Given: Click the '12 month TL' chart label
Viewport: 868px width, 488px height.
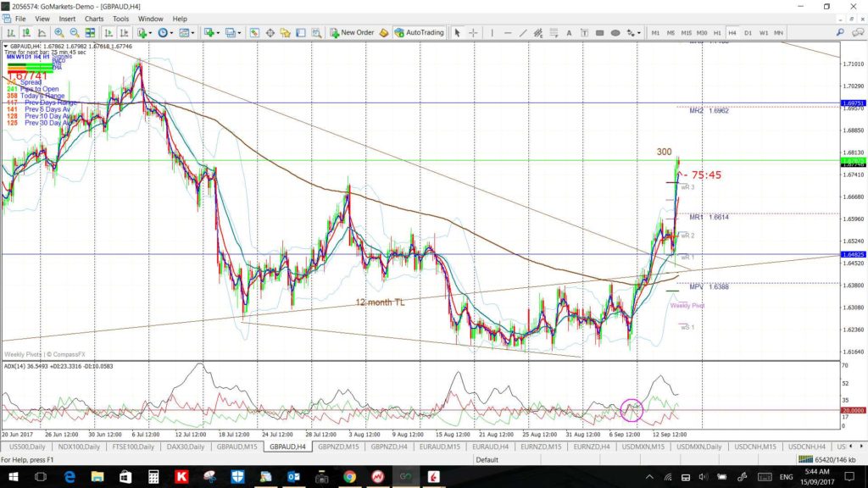Looking at the screenshot, I should pyautogui.click(x=380, y=302).
